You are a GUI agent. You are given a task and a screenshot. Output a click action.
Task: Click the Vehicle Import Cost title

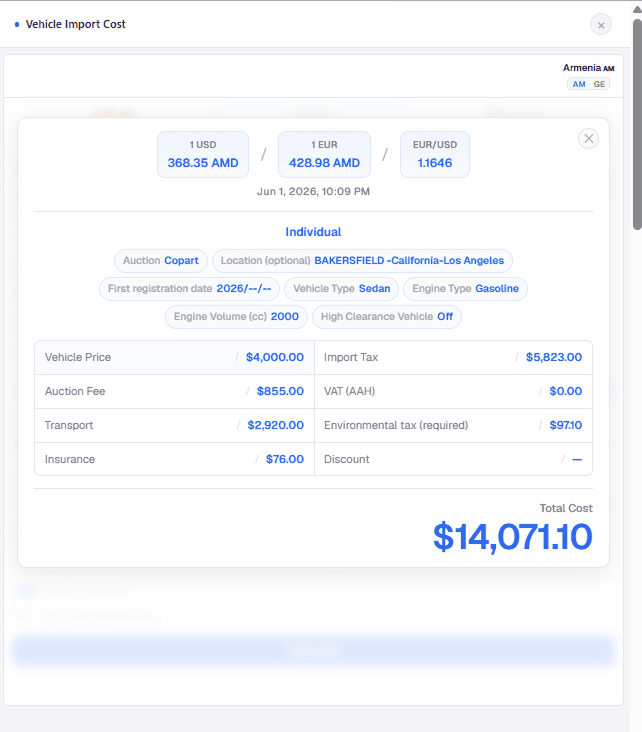[76, 24]
